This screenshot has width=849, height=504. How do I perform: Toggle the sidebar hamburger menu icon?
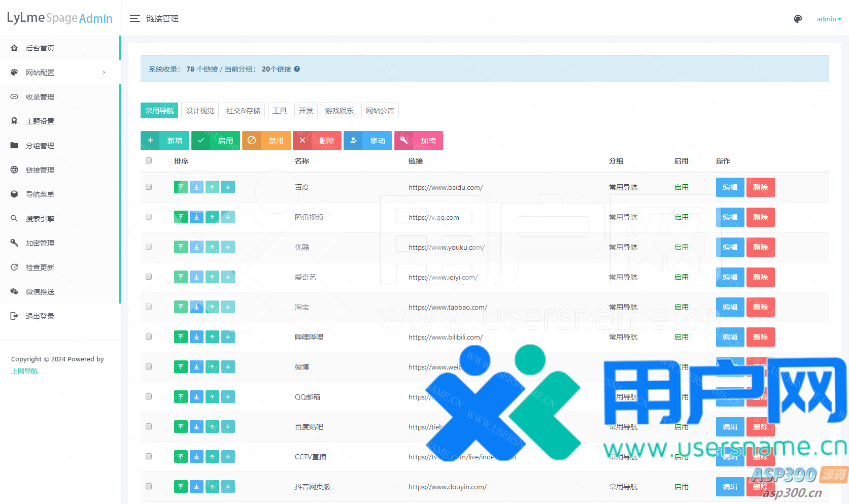click(134, 18)
